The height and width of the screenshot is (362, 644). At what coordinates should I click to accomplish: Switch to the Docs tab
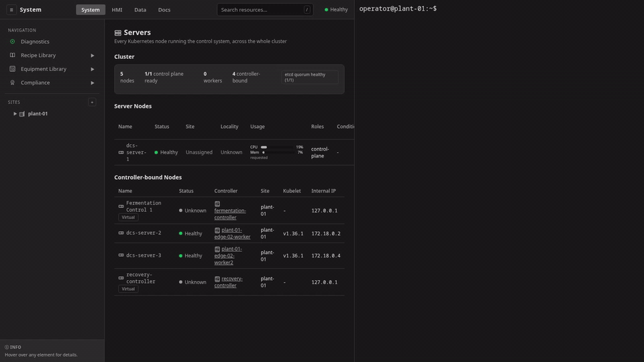(164, 10)
